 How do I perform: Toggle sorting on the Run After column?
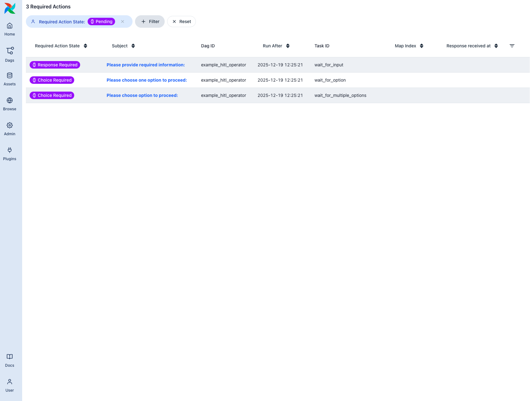288,46
